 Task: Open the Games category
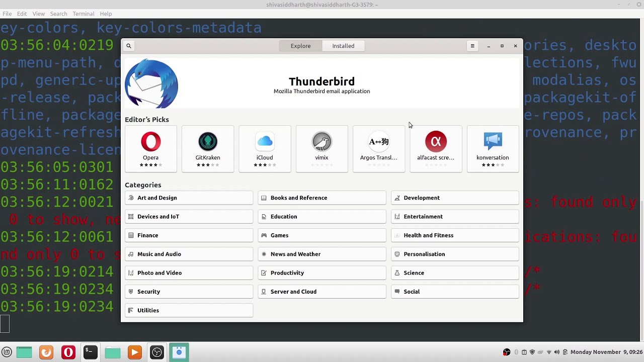click(x=322, y=235)
